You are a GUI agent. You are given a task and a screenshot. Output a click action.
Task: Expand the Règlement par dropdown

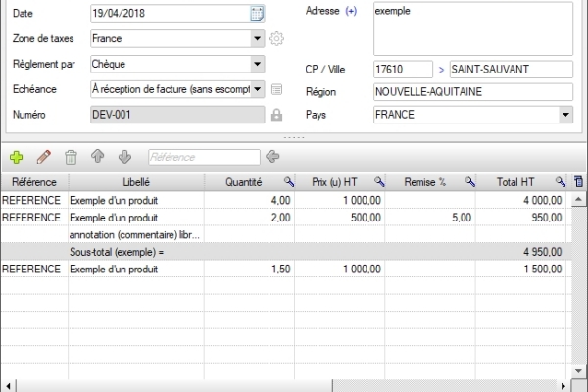click(x=257, y=64)
